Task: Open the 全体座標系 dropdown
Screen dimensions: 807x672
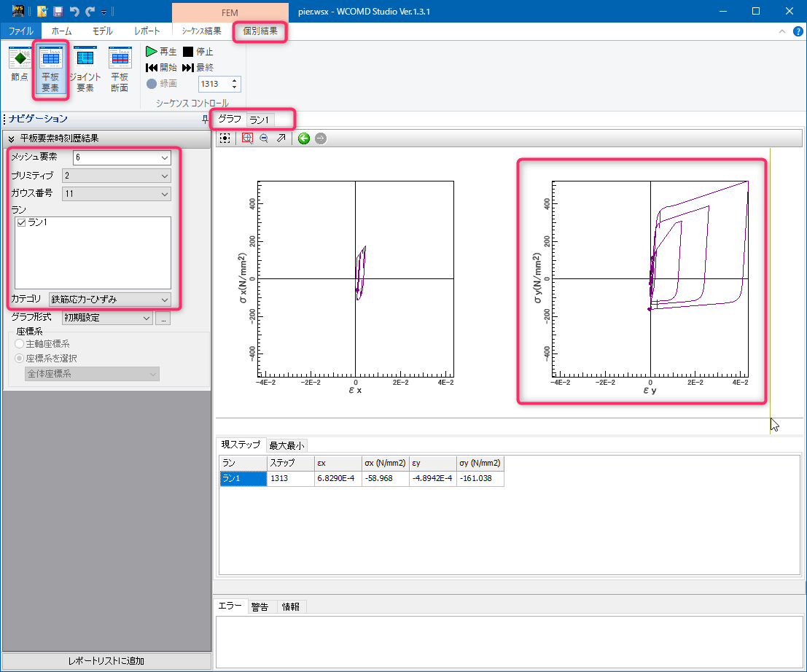Action: click(92, 374)
